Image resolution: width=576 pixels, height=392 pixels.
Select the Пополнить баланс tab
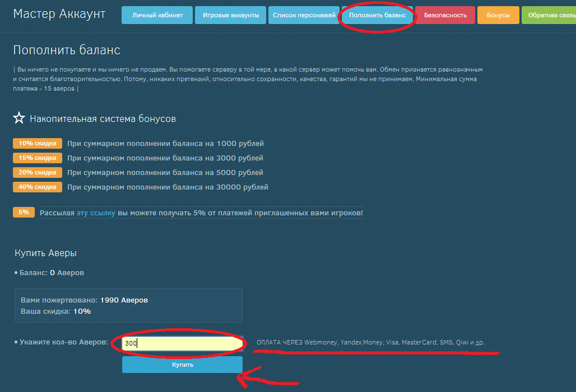(x=377, y=15)
